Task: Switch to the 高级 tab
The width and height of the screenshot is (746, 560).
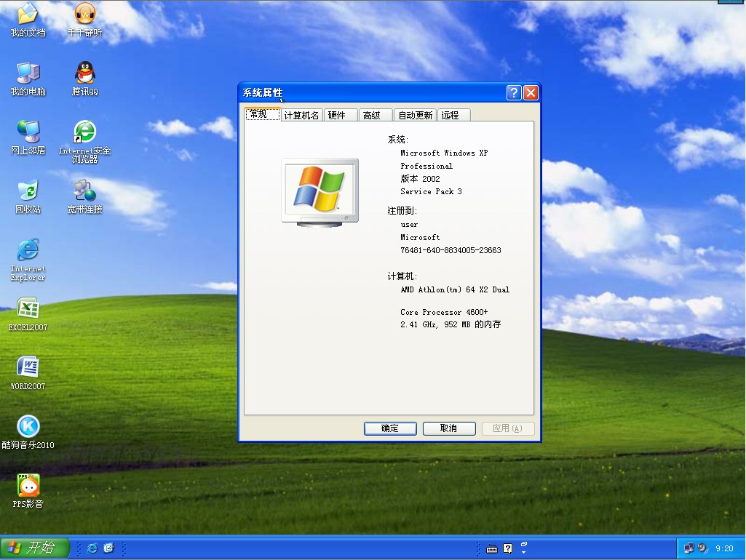Action: click(x=372, y=115)
